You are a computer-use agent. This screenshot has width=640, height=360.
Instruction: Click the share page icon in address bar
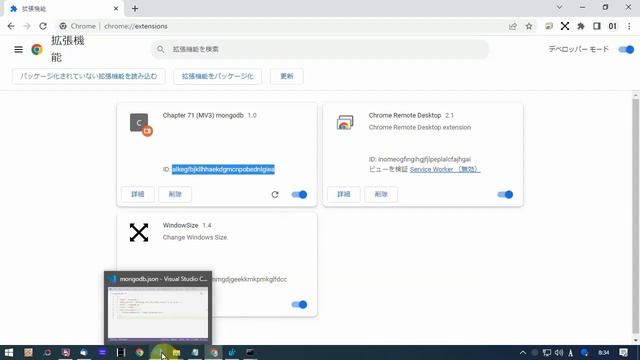pyautogui.click(x=513, y=26)
